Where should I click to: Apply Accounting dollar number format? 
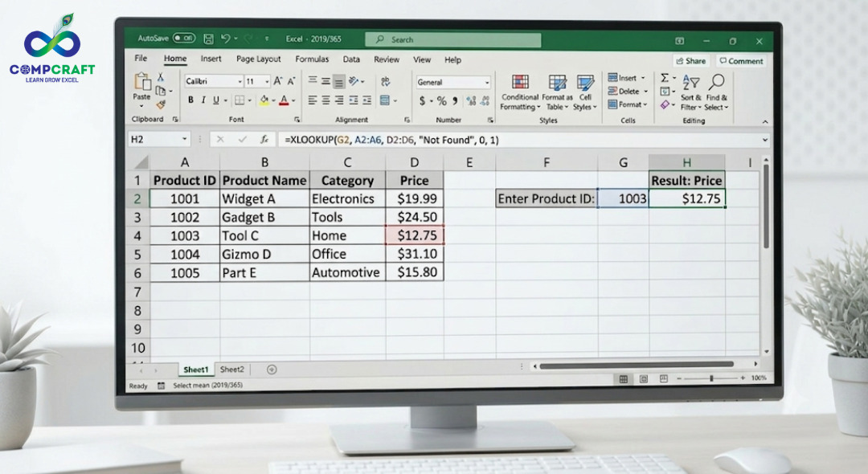[423, 100]
